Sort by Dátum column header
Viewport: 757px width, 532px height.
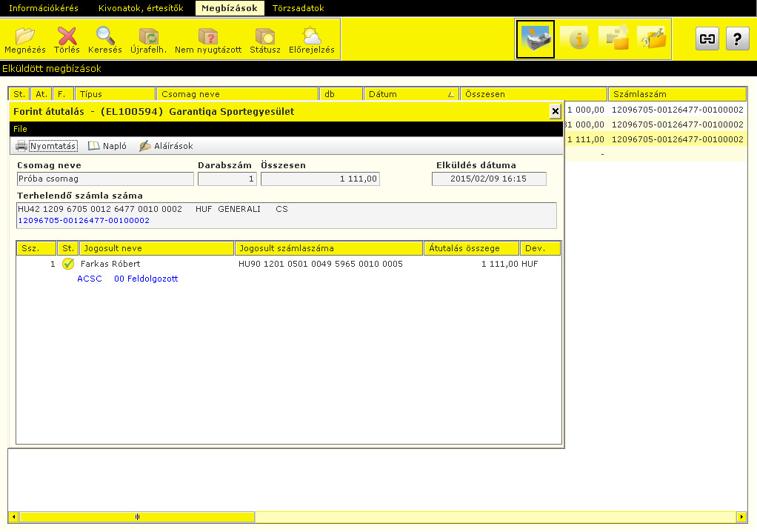(411, 94)
